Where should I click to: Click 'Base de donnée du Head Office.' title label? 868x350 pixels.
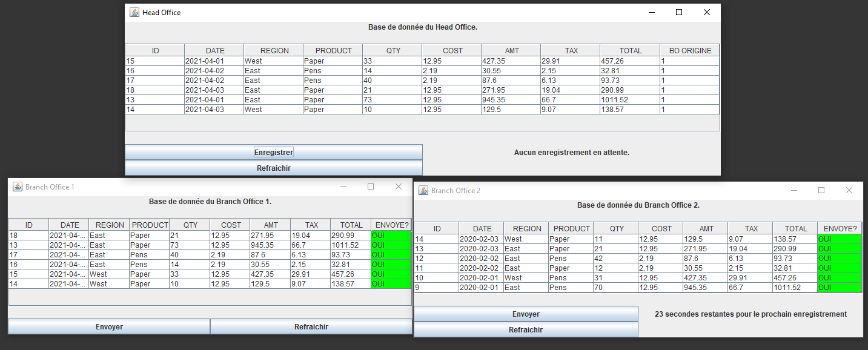[423, 27]
